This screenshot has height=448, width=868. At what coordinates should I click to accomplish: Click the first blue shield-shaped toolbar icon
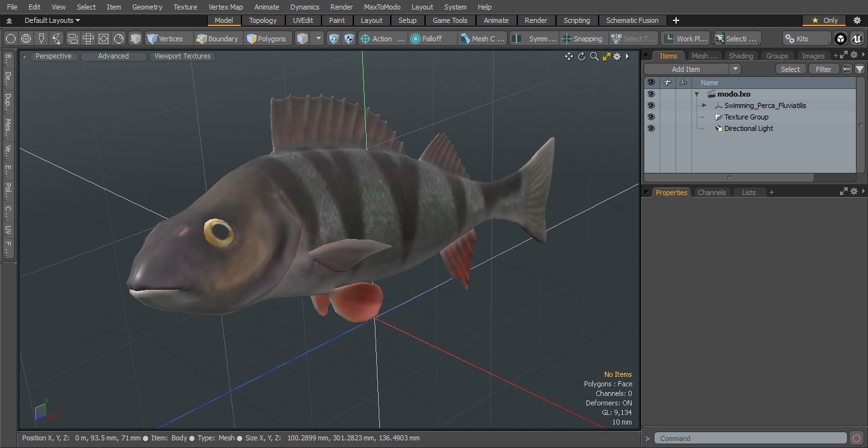coord(334,39)
